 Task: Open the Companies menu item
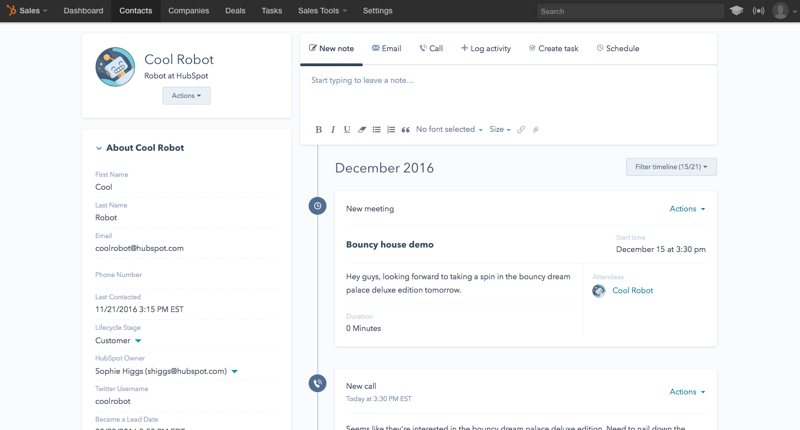pyautogui.click(x=188, y=11)
